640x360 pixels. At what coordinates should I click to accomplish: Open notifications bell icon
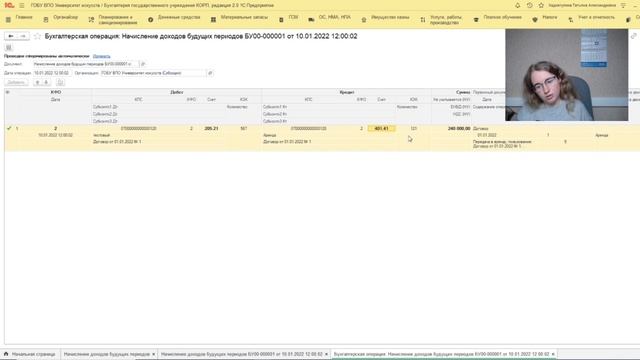pyautogui.click(x=518, y=5)
